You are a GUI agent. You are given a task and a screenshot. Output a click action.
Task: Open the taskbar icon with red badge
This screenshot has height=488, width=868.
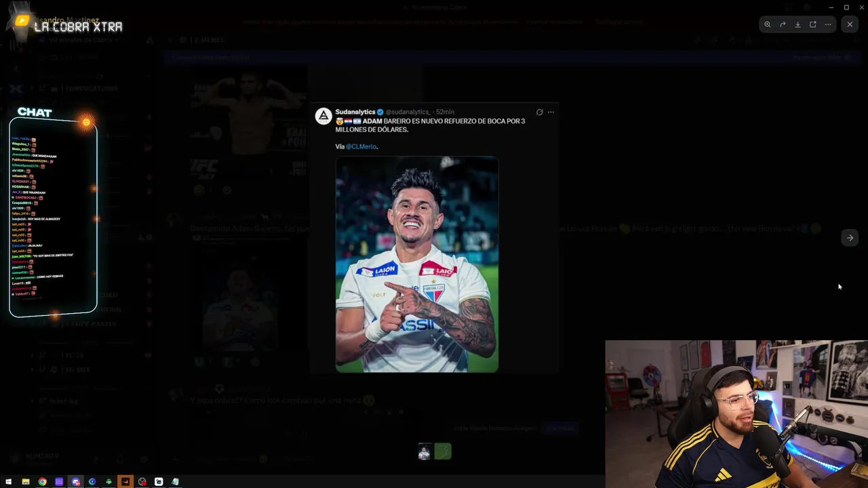(142, 482)
